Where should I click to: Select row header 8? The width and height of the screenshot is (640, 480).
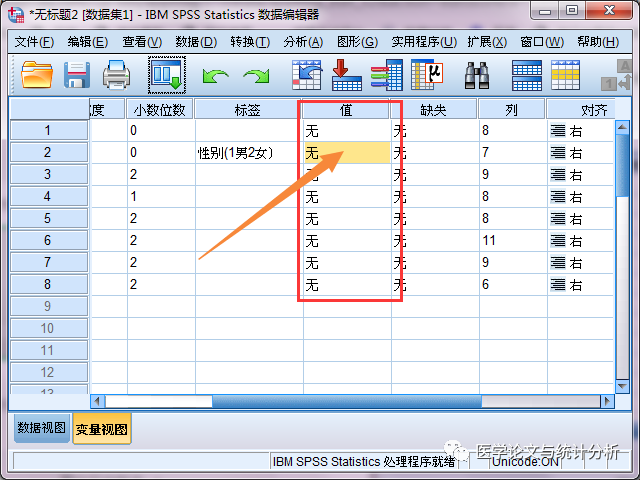[x=49, y=284]
